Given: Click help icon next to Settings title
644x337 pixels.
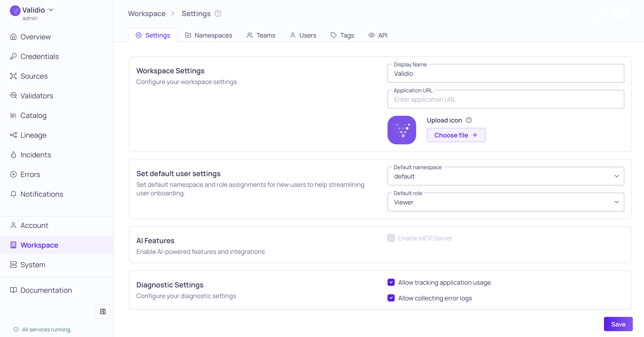Looking at the screenshot, I should tap(218, 13).
